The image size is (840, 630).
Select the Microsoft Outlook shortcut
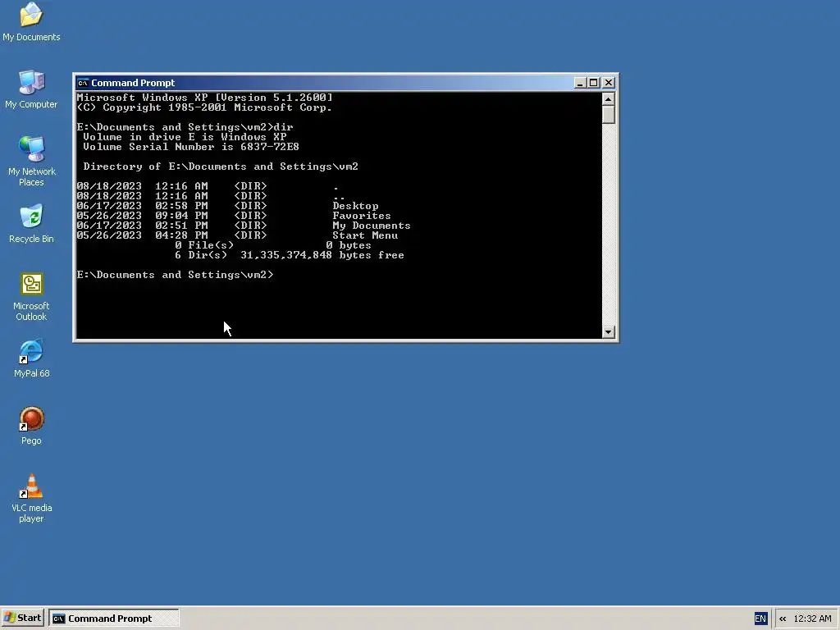coord(31,296)
